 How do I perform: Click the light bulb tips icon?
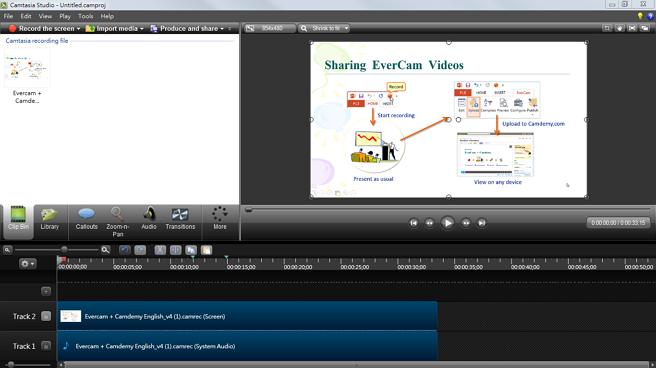click(x=640, y=16)
